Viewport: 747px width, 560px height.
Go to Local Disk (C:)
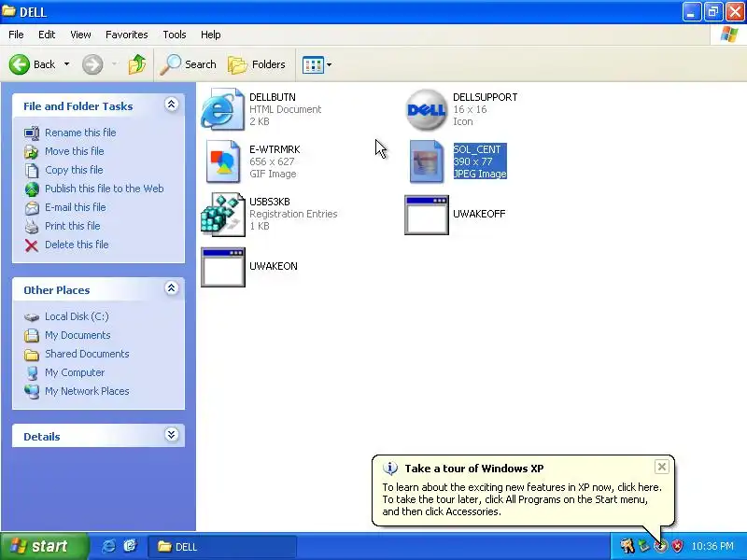[77, 316]
